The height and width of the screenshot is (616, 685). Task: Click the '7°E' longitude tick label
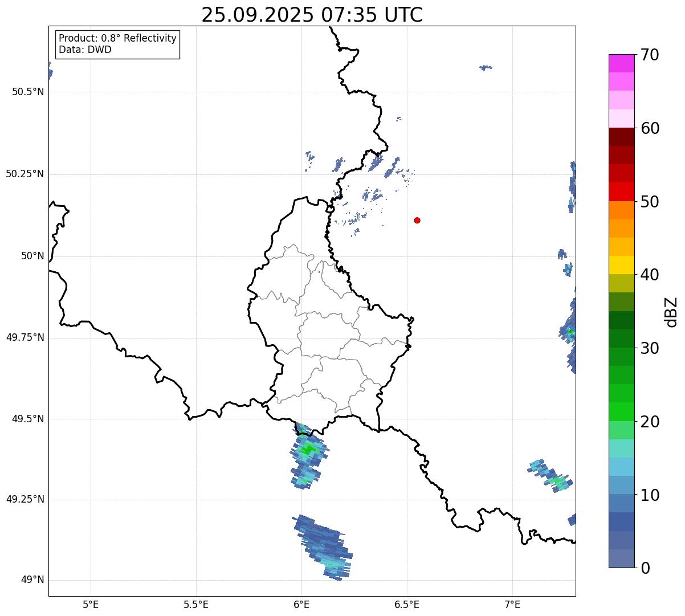[512, 604]
